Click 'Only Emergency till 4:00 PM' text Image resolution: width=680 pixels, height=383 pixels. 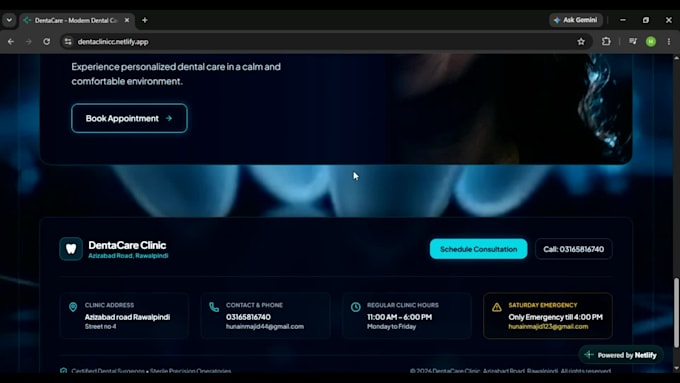[x=556, y=317]
